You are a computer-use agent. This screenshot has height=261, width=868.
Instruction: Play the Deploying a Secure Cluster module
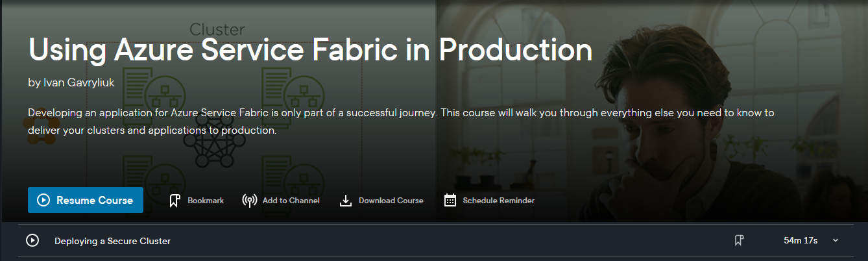pyautogui.click(x=32, y=240)
